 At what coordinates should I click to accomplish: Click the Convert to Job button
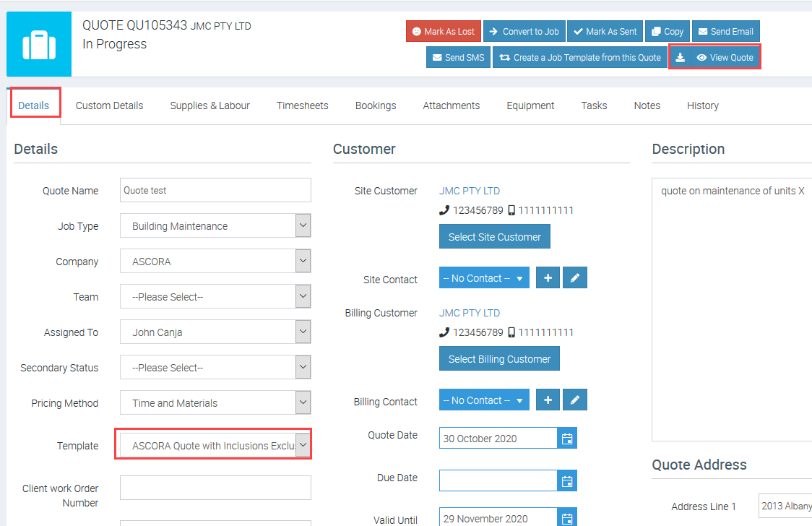tap(524, 32)
